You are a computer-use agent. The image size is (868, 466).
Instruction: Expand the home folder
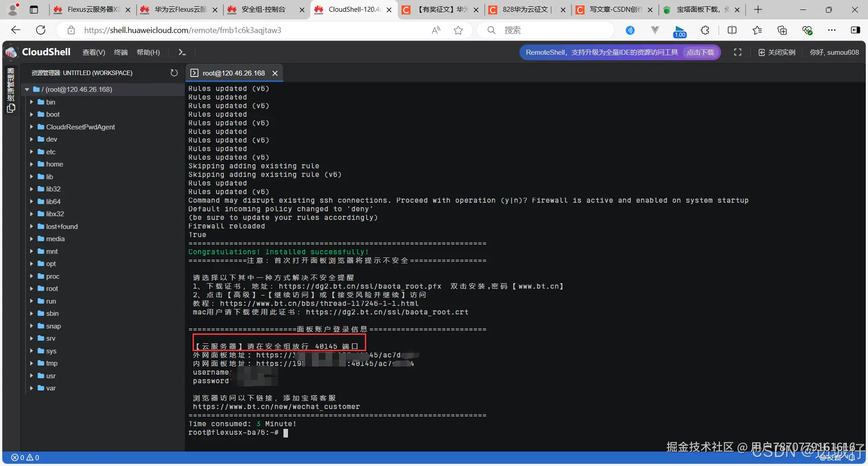point(32,164)
